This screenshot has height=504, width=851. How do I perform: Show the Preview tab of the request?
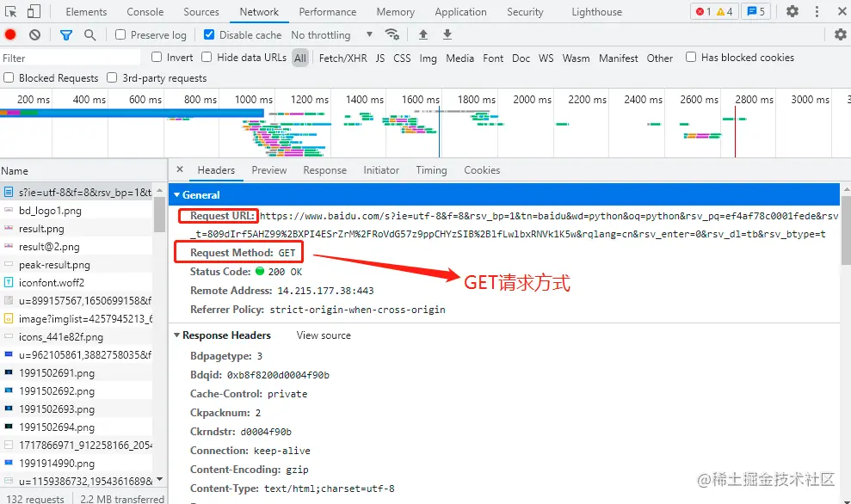(269, 169)
